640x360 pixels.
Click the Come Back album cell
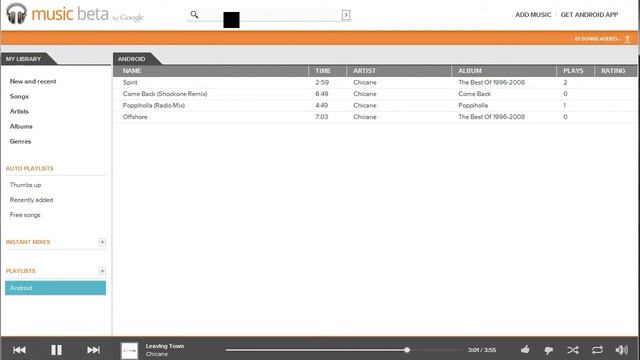click(x=475, y=94)
